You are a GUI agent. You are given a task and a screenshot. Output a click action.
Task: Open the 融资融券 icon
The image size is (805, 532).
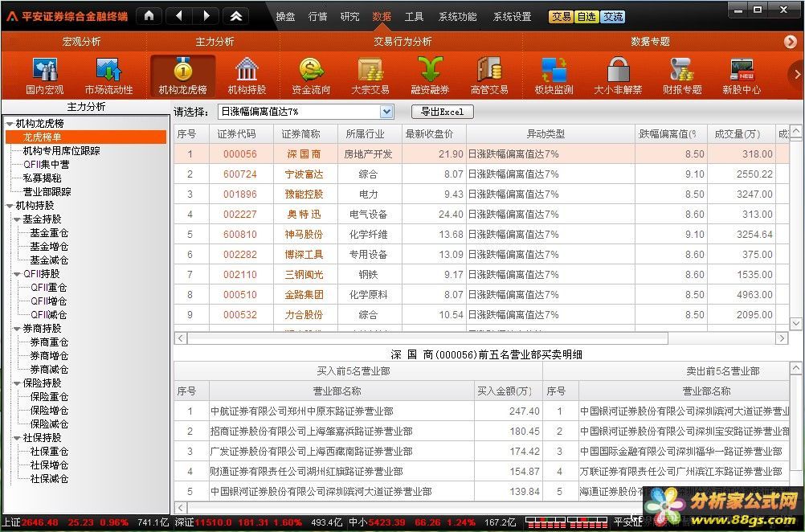point(430,76)
